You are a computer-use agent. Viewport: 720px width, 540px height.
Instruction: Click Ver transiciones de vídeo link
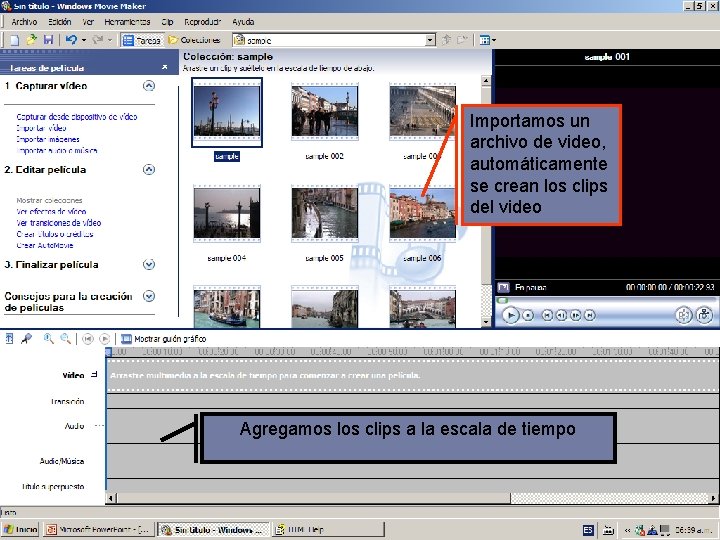[x=58, y=223]
